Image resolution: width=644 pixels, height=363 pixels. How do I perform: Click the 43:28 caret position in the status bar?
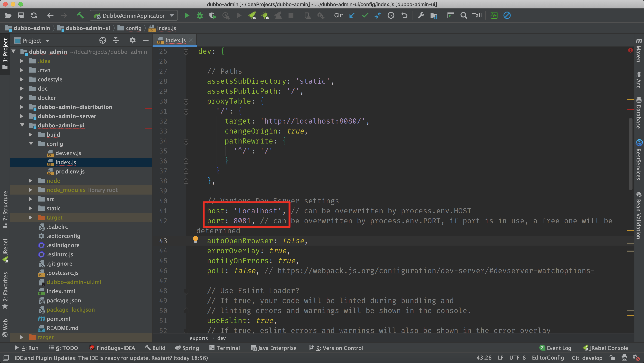tap(484, 358)
